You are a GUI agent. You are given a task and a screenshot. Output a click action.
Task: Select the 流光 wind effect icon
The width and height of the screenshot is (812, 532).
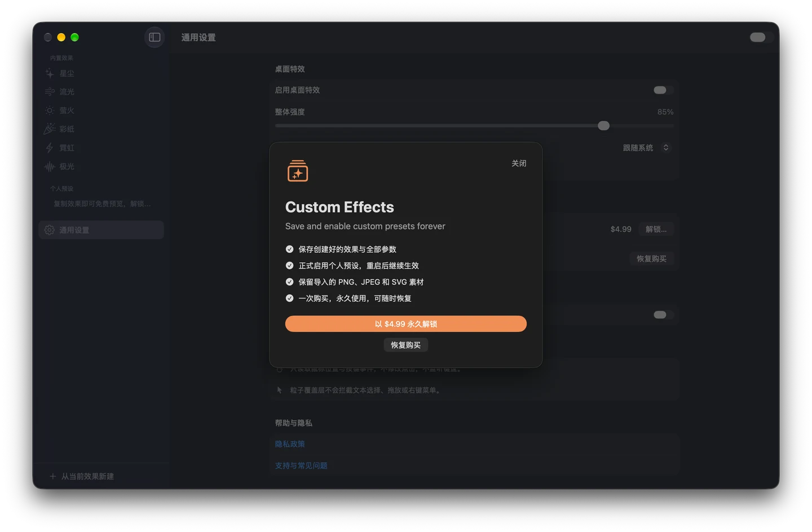[x=50, y=92]
